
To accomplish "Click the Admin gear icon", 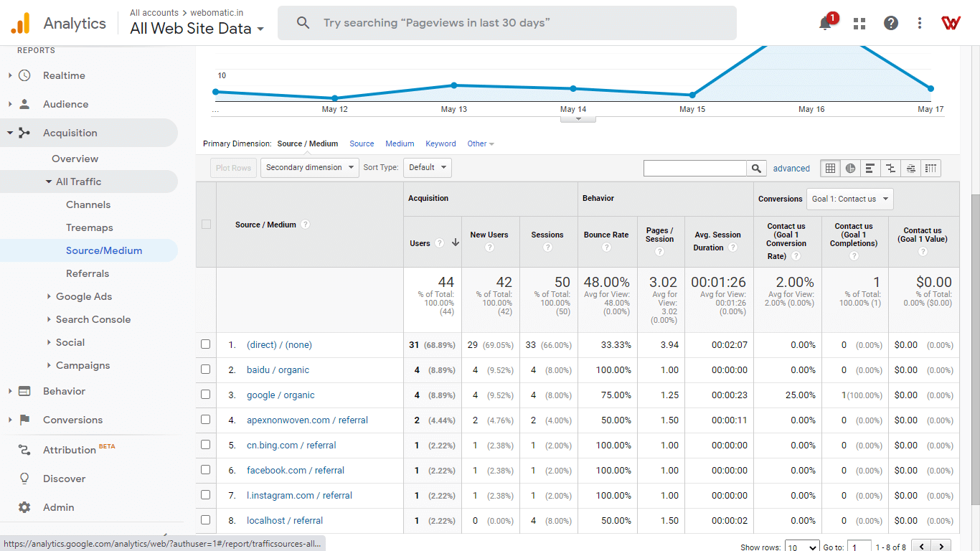I will click(24, 507).
